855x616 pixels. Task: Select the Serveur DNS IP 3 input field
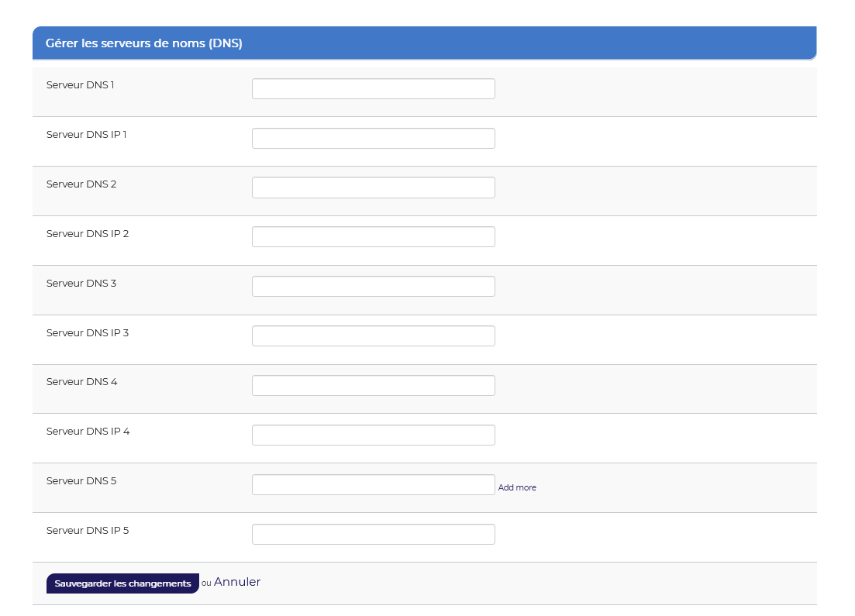pyautogui.click(x=374, y=336)
